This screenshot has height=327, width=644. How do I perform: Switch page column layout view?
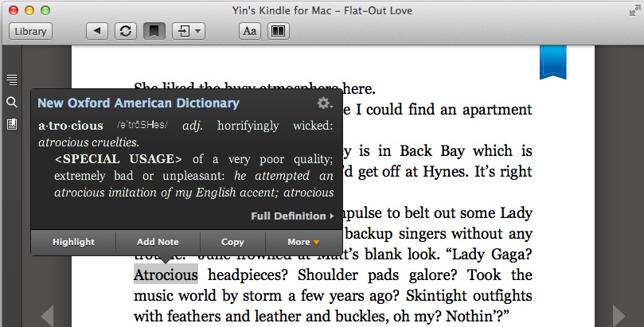[x=279, y=31]
